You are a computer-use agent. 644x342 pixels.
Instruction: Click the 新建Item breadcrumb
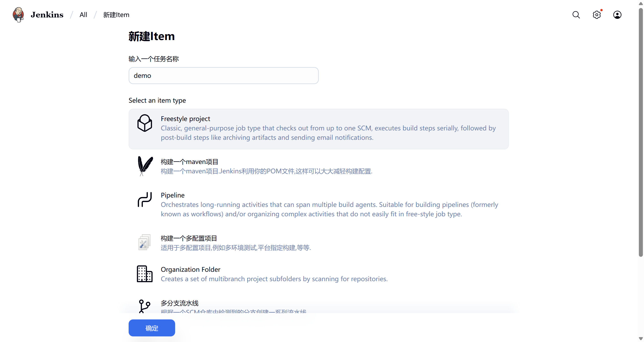pyautogui.click(x=116, y=15)
